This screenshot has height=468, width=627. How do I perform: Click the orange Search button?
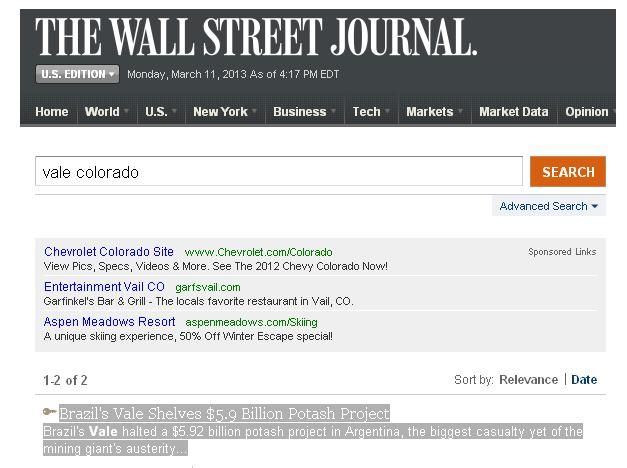(567, 172)
